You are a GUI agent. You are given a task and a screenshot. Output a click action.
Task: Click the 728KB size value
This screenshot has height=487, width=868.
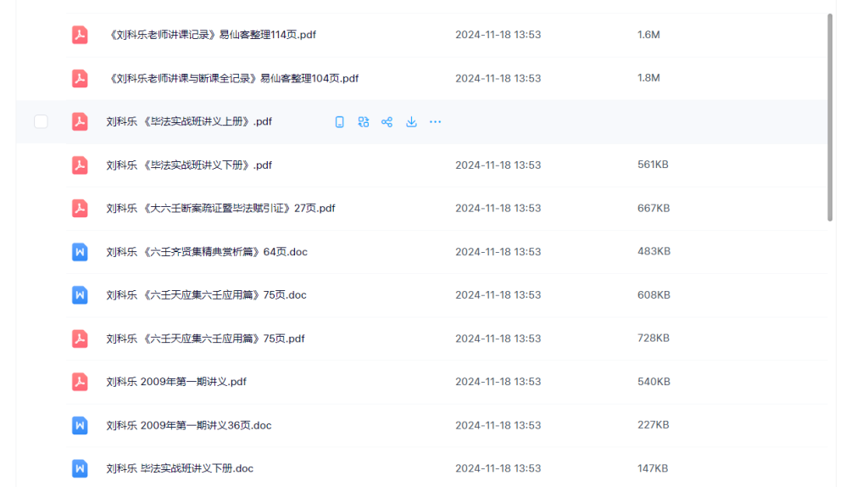tap(654, 338)
